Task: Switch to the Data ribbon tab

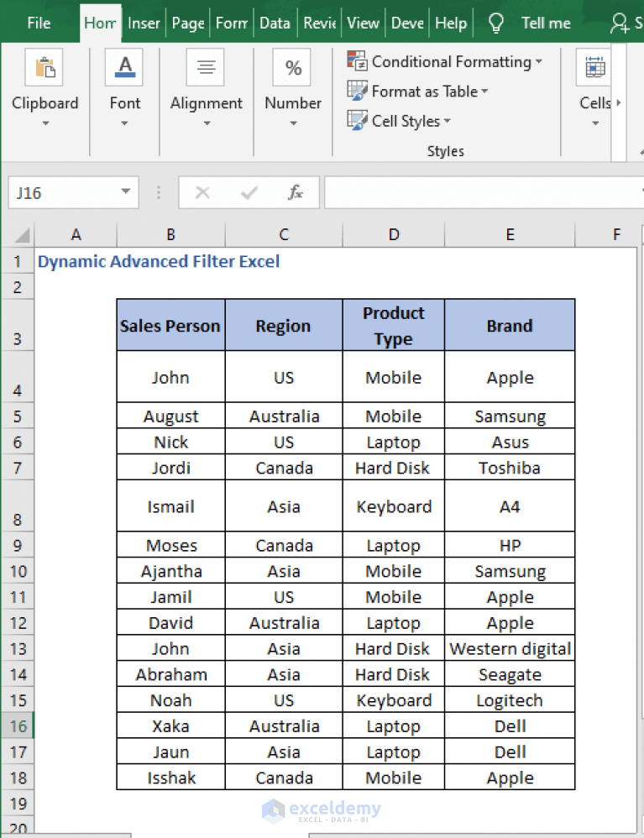Action: 275,23
